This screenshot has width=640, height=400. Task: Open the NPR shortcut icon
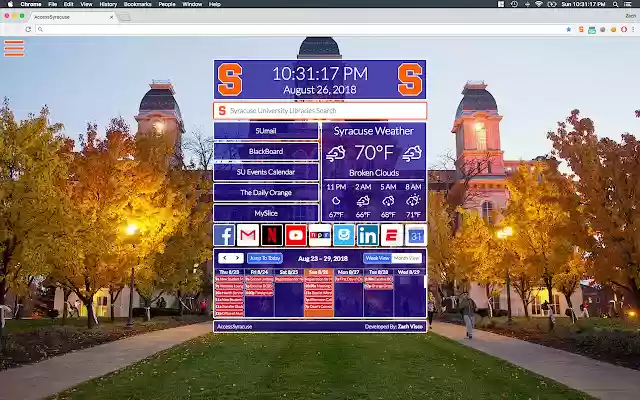coord(320,235)
